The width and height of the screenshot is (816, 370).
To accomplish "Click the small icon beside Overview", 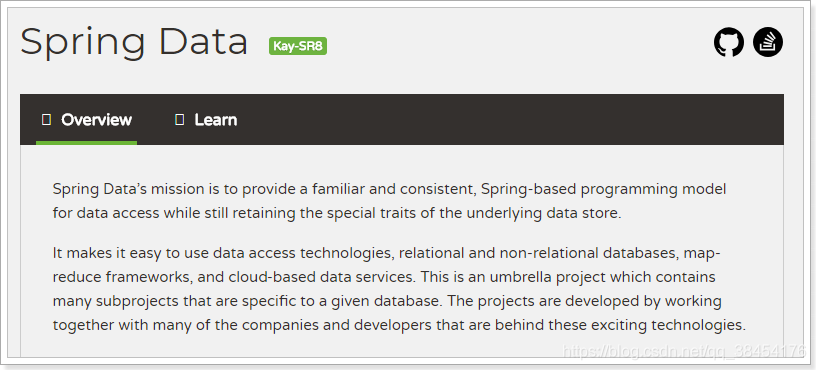I will pos(46,120).
